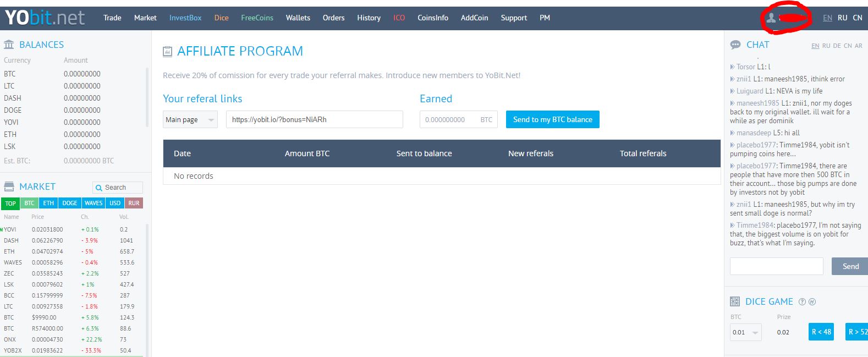Viewport: 868px width, 357px height.
Task: Open the Dice menu item
Action: point(221,18)
